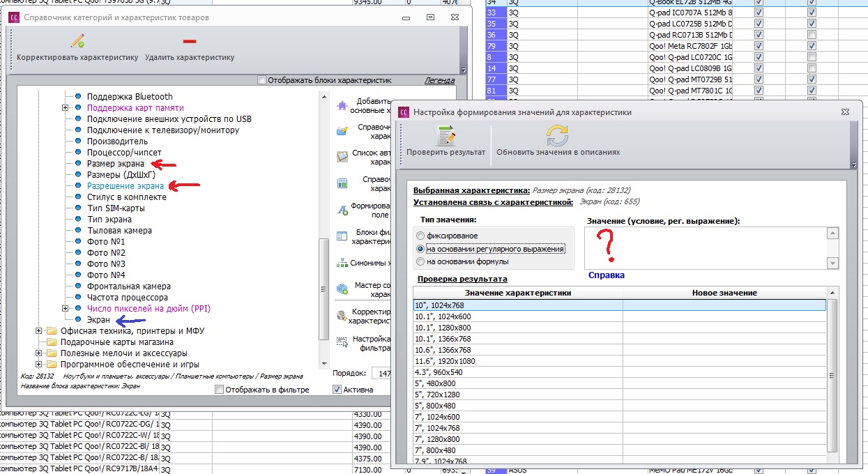Screen dimensions: 868x474
Task: Select 'Разрешение экрана' tree item
Action: coord(125,186)
